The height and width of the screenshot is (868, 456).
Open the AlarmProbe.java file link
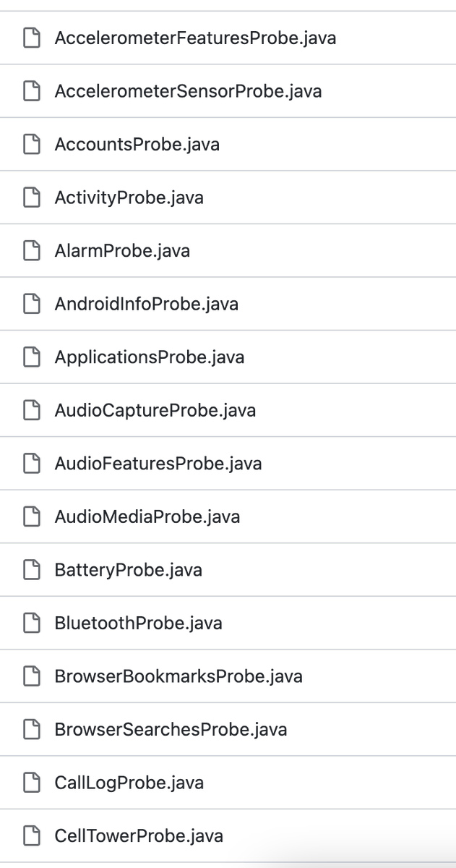click(123, 251)
